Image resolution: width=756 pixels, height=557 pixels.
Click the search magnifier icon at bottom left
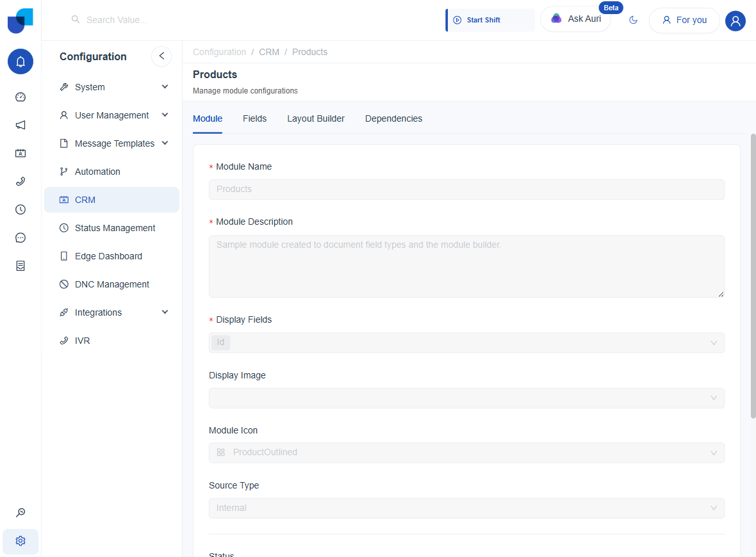coord(21,513)
